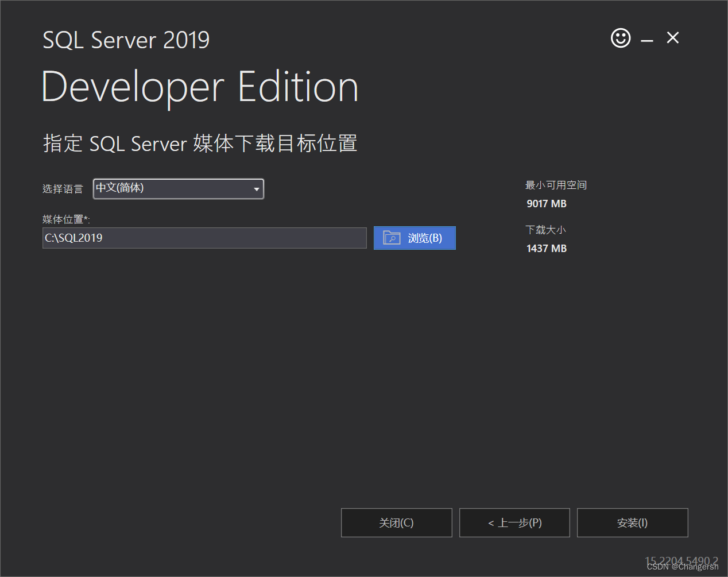Open the 中文(简体) language combo box
Screen dimensions: 728x577
(x=179, y=189)
